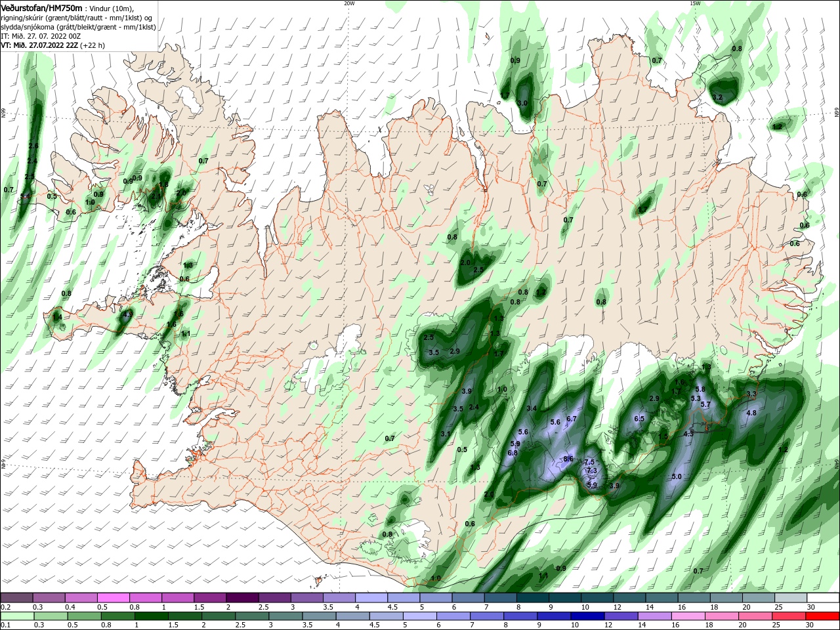Click the 3.2 precipitation value
Screen dimensions: 840x630
(717, 97)
